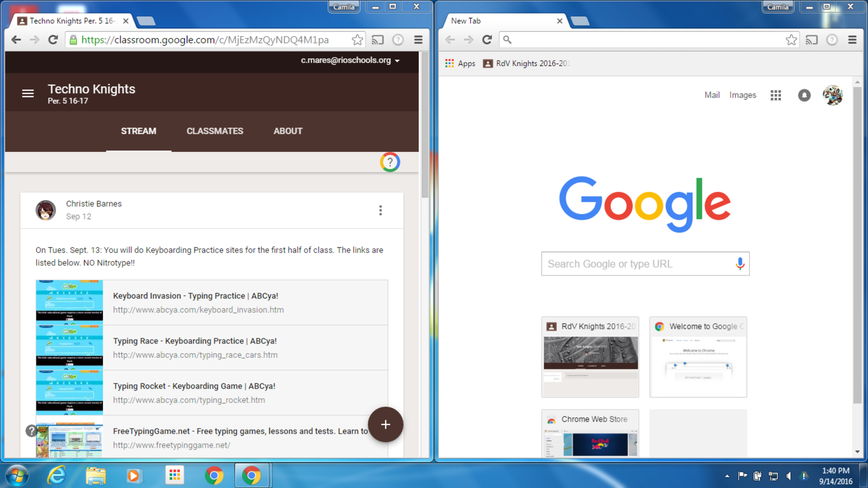The width and height of the screenshot is (868, 488).
Task: Click the cast icon in the New Tab window
Action: point(811,40)
